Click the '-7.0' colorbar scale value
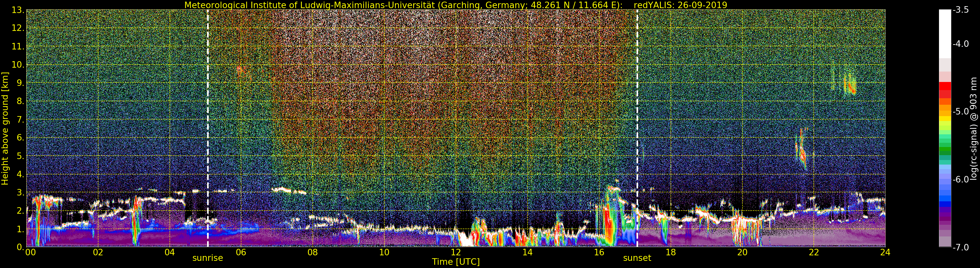This screenshot has width=980, height=268. point(961,248)
